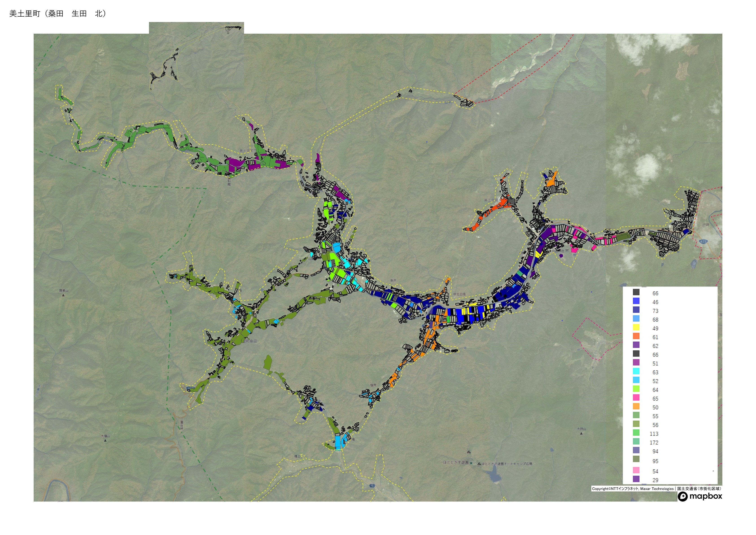This screenshot has width=756, height=535.
Task: Pick the lime green swatch labeled 64
Action: (636, 389)
